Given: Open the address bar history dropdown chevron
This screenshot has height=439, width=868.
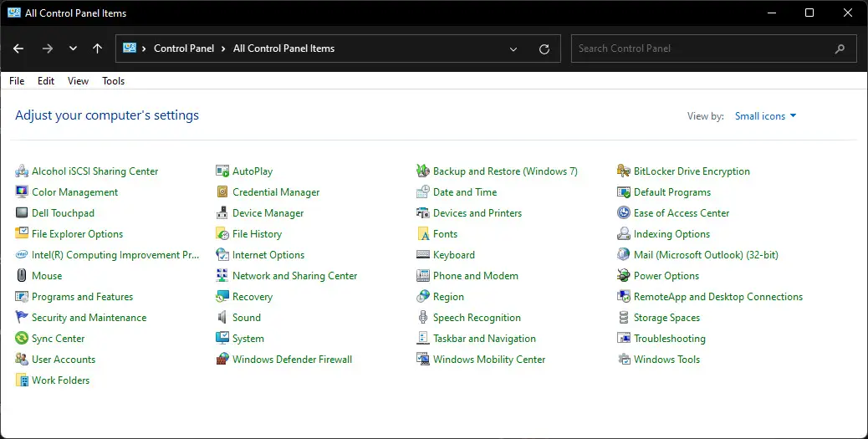Looking at the screenshot, I should click(513, 48).
